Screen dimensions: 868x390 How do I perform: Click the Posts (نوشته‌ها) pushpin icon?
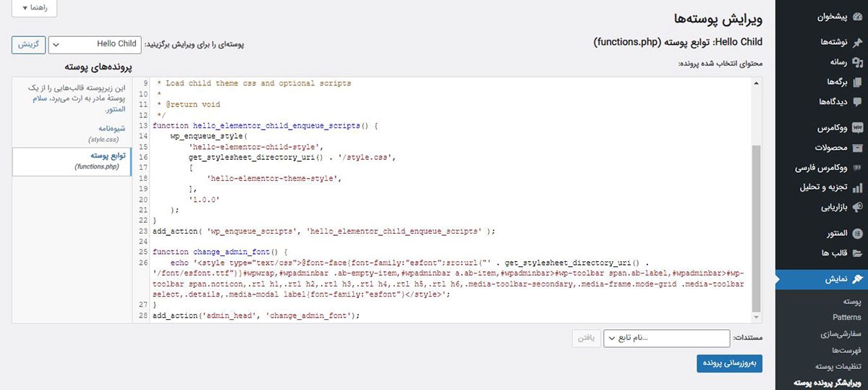[857, 42]
